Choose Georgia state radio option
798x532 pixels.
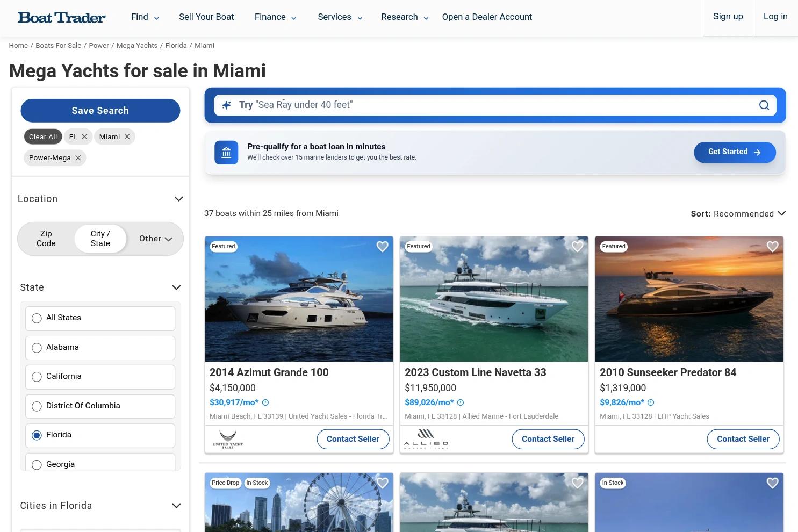pos(37,465)
